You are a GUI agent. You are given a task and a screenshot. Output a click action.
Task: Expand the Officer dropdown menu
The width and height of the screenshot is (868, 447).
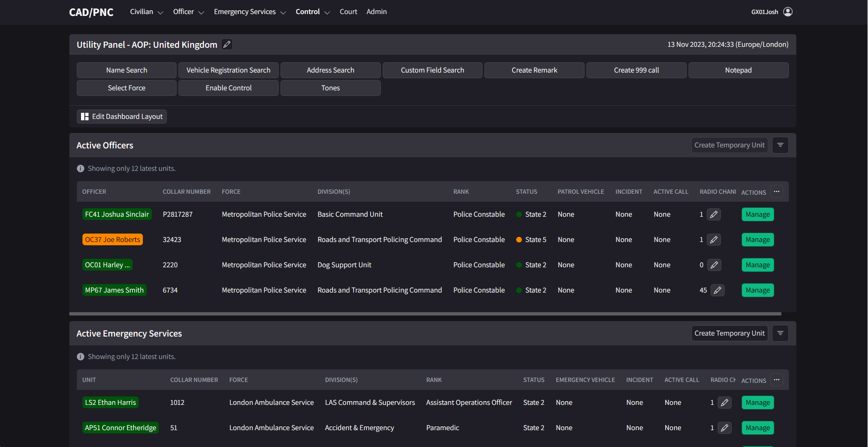(x=188, y=12)
